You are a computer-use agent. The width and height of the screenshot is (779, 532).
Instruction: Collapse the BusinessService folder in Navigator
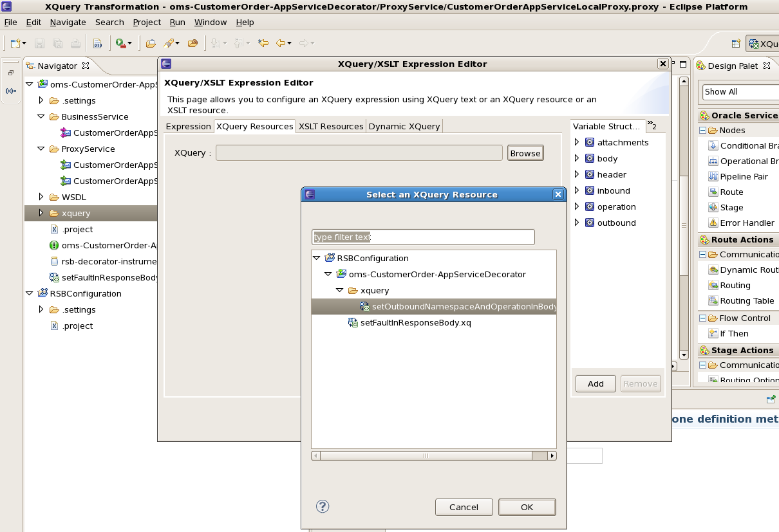pyautogui.click(x=41, y=116)
